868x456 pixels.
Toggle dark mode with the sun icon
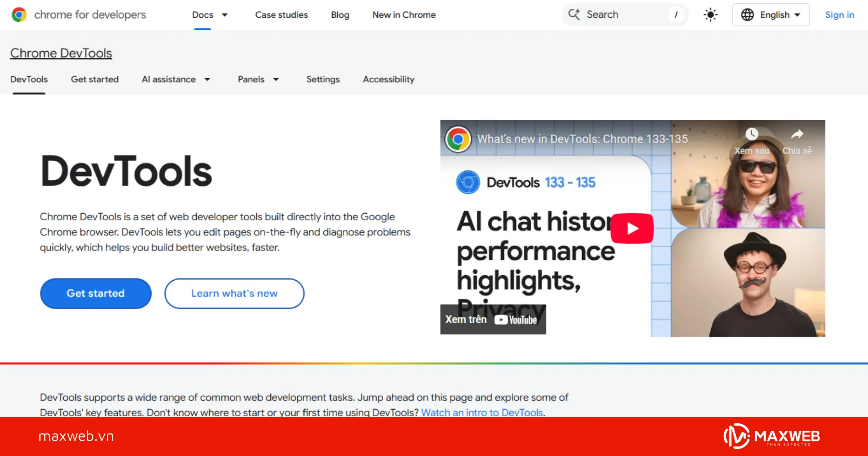point(710,14)
